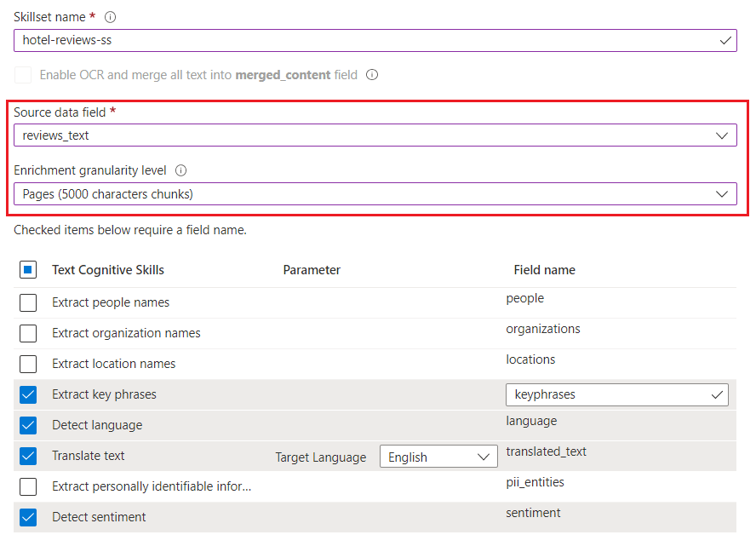
Task: Uncheck the Detect sentiment skill
Action: (26, 517)
